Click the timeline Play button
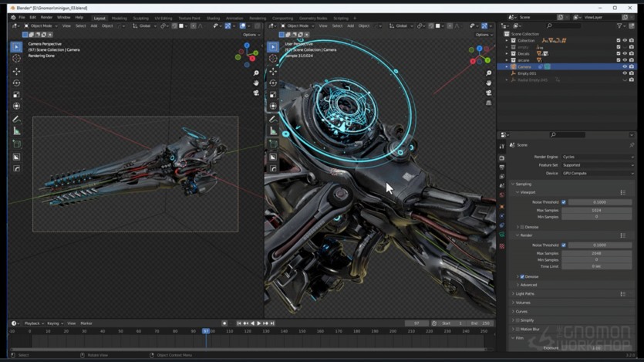 pyautogui.click(x=258, y=323)
